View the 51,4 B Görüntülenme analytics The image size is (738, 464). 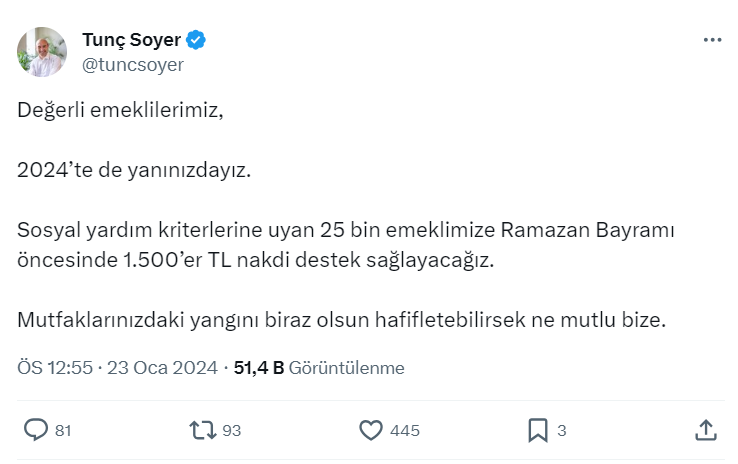point(319,368)
